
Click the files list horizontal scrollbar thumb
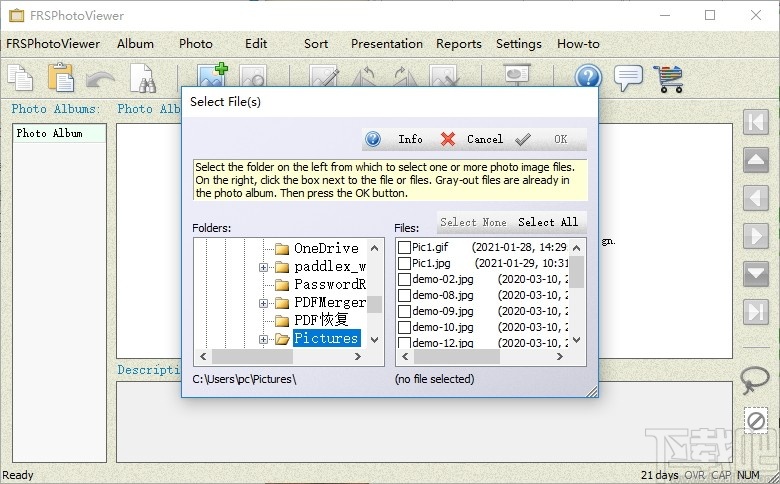point(457,357)
